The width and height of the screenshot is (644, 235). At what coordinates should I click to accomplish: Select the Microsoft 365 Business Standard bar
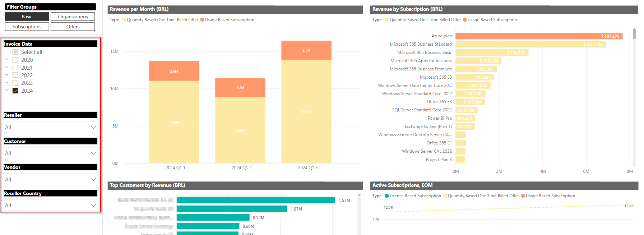tap(531, 44)
